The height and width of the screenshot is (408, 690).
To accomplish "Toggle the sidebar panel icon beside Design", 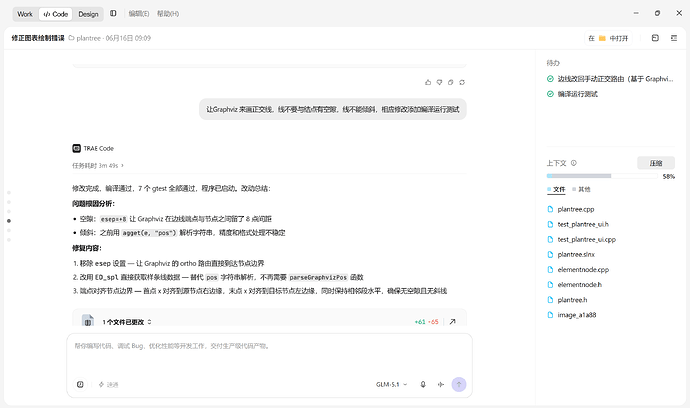I will pos(113,14).
